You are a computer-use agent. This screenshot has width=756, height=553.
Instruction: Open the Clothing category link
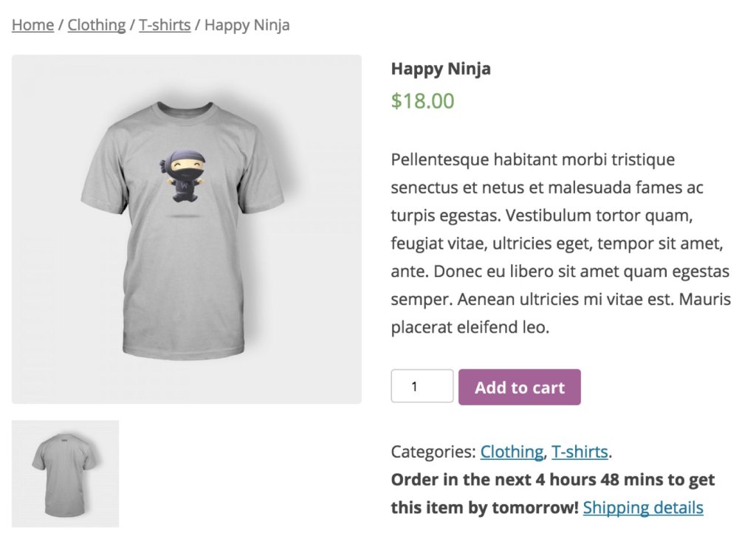pyautogui.click(x=512, y=451)
